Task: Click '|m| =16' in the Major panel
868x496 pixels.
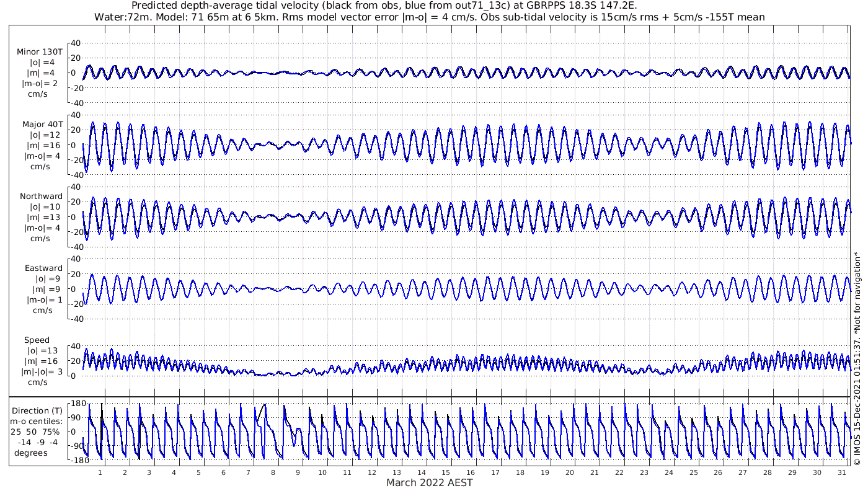Action: click(43, 146)
